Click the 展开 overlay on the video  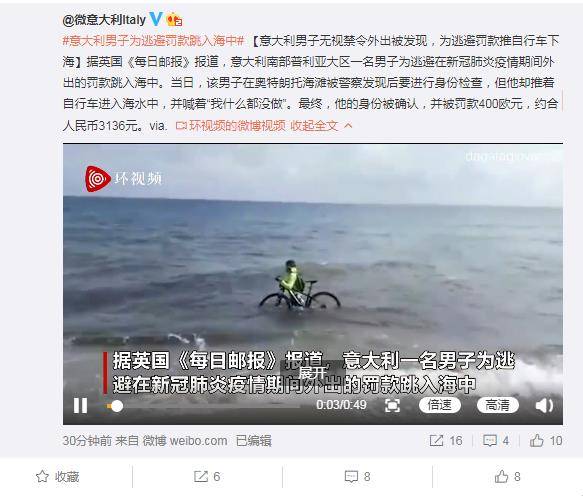pos(313,373)
